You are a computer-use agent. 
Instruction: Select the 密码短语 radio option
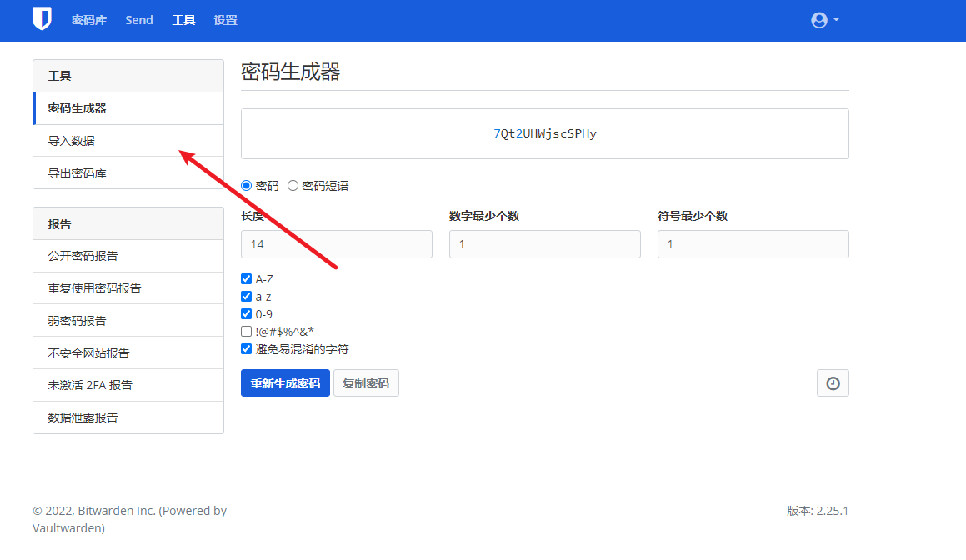(x=293, y=186)
